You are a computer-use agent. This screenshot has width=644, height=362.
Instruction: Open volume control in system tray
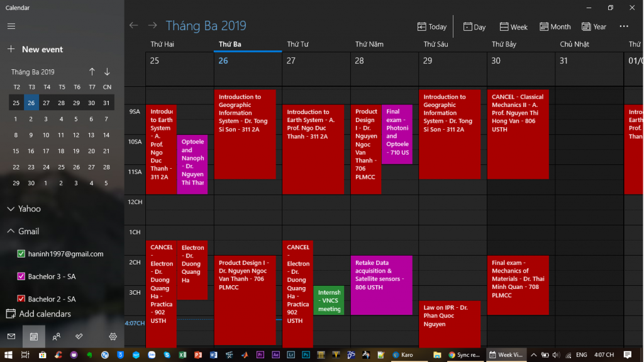point(556,354)
